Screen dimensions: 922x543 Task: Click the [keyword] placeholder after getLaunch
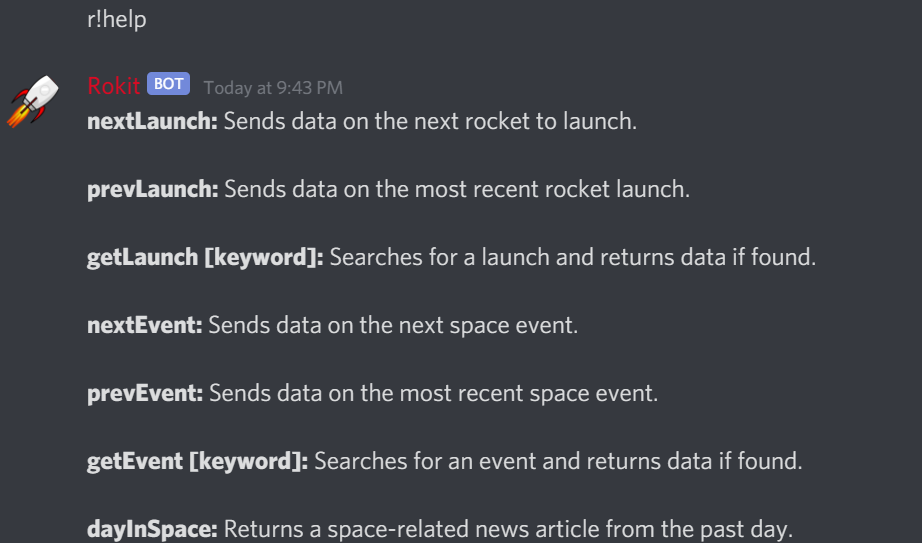point(263,257)
